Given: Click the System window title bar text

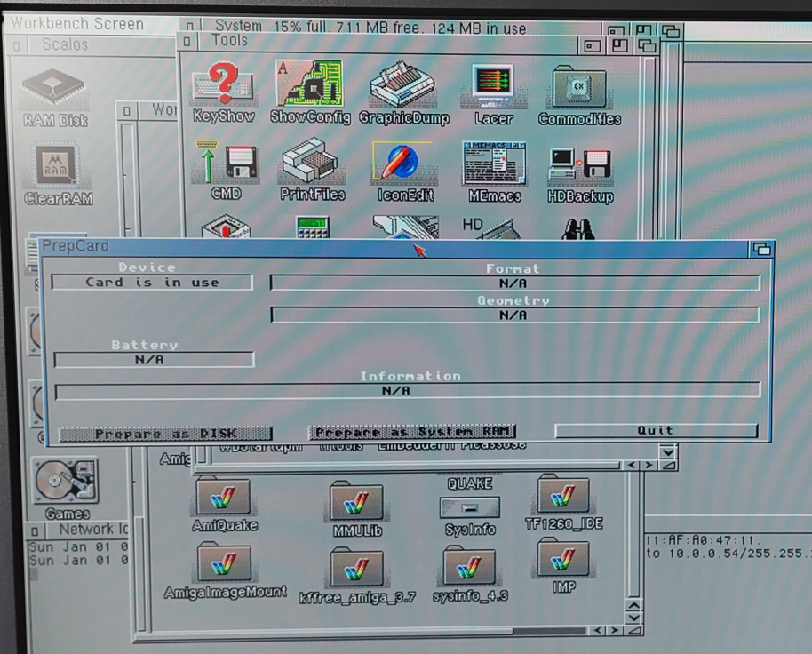Looking at the screenshot, I should coord(370,27).
